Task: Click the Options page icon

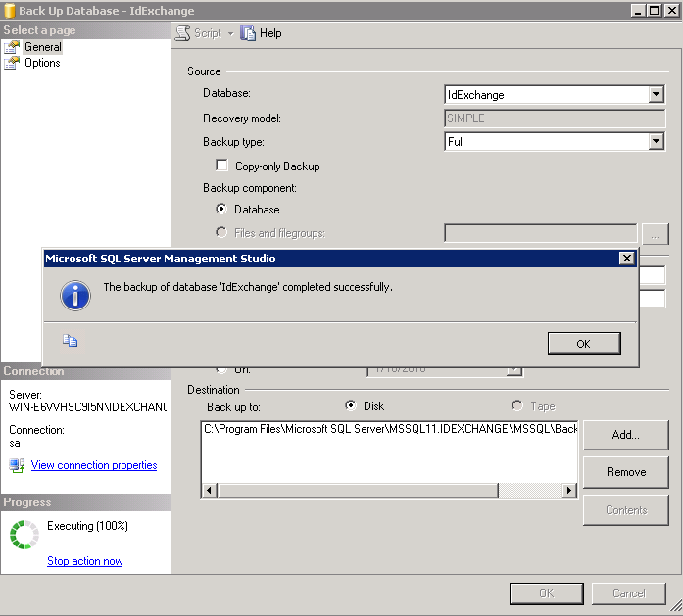Action: point(12,63)
